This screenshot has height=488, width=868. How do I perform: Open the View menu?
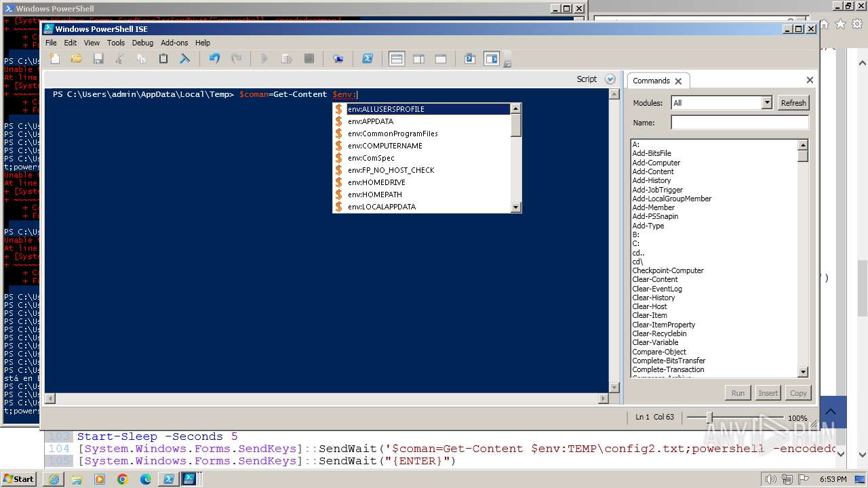(92, 43)
